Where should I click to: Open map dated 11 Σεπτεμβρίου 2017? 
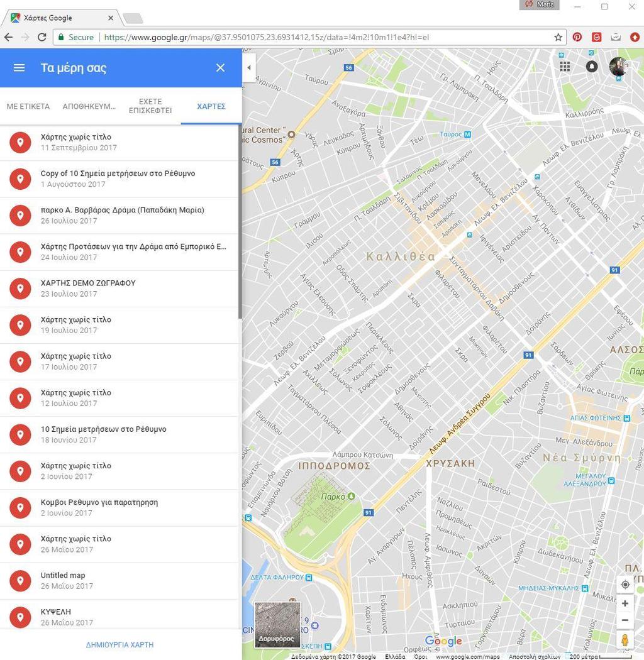coord(119,142)
